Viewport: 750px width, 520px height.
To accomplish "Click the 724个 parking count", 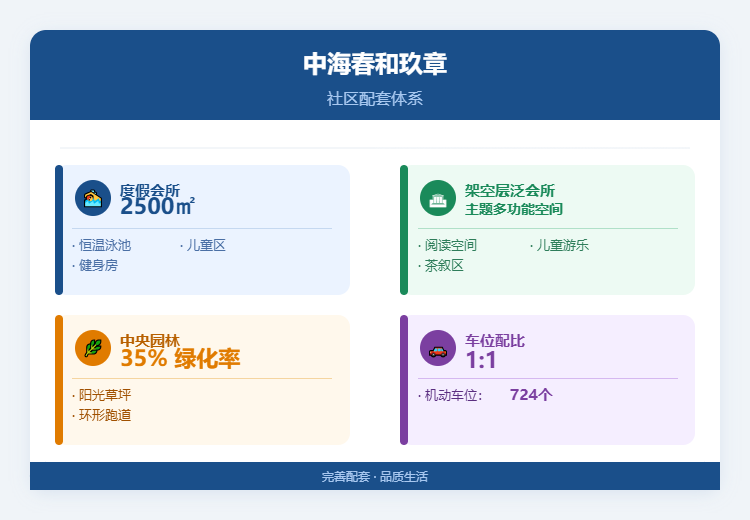I will click(531, 395).
